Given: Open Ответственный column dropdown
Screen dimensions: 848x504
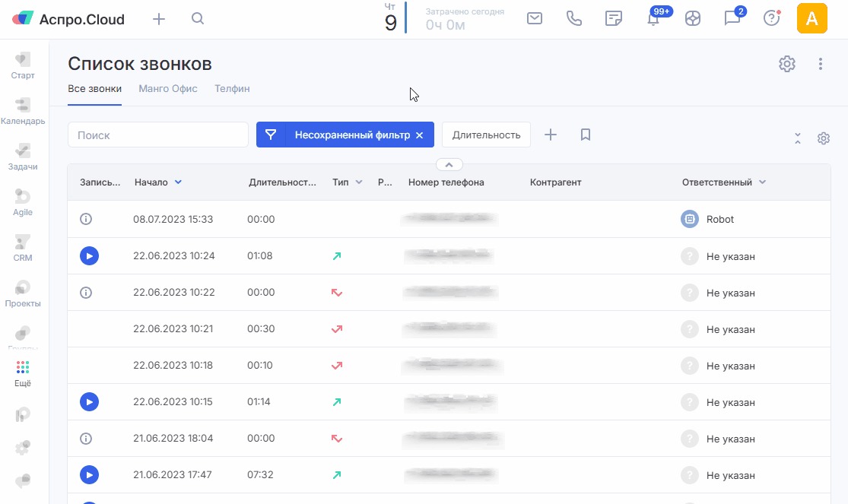Looking at the screenshot, I should (x=763, y=182).
